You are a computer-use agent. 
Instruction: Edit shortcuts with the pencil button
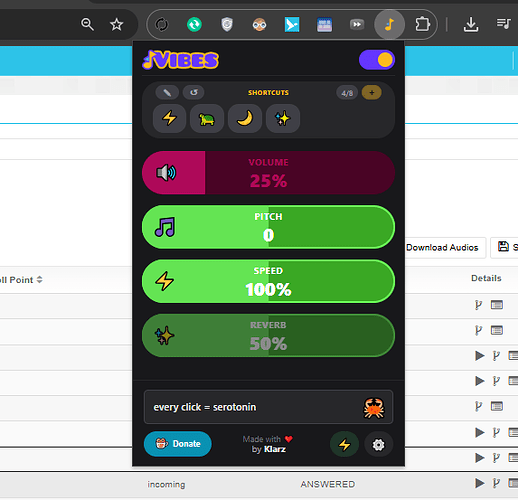(x=167, y=92)
